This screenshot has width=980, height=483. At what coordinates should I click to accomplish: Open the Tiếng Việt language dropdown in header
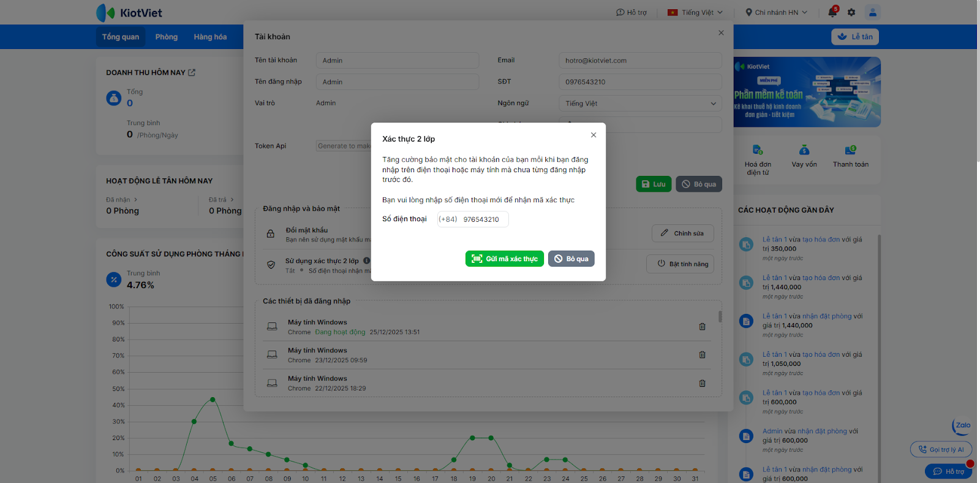pyautogui.click(x=695, y=12)
